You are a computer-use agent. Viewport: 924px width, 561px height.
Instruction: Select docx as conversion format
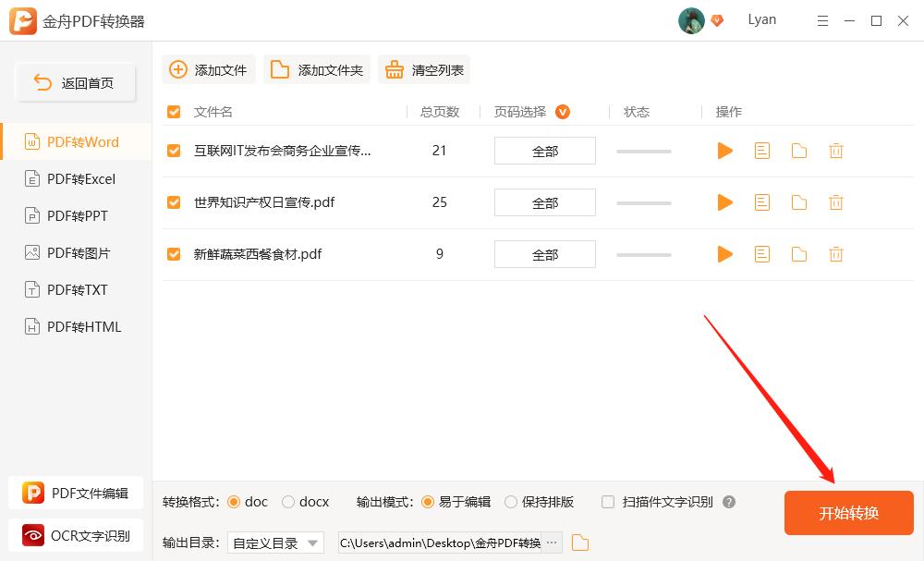287,502
